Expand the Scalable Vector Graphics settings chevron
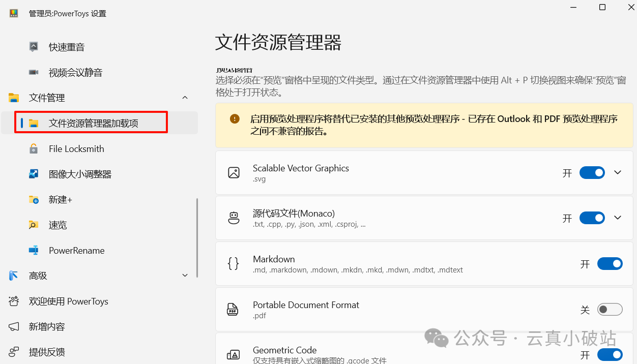637x364 pixels. [618, 172]
